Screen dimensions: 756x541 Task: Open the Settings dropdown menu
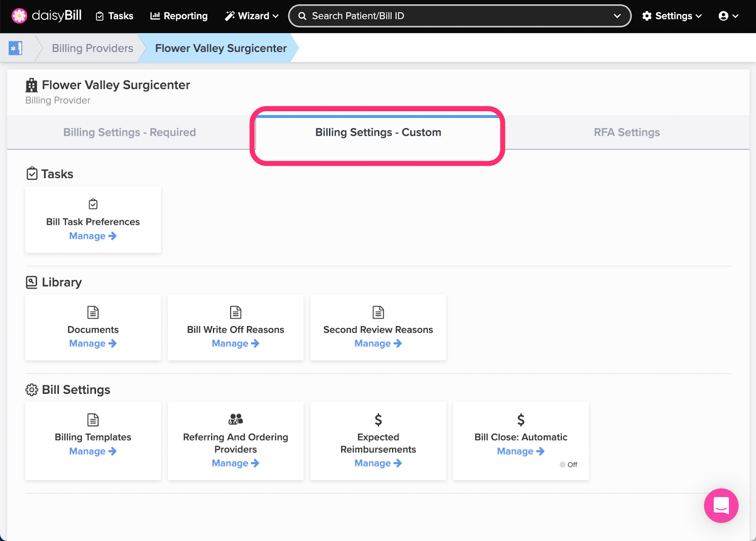pyautogui.click(x=671, y=16)
